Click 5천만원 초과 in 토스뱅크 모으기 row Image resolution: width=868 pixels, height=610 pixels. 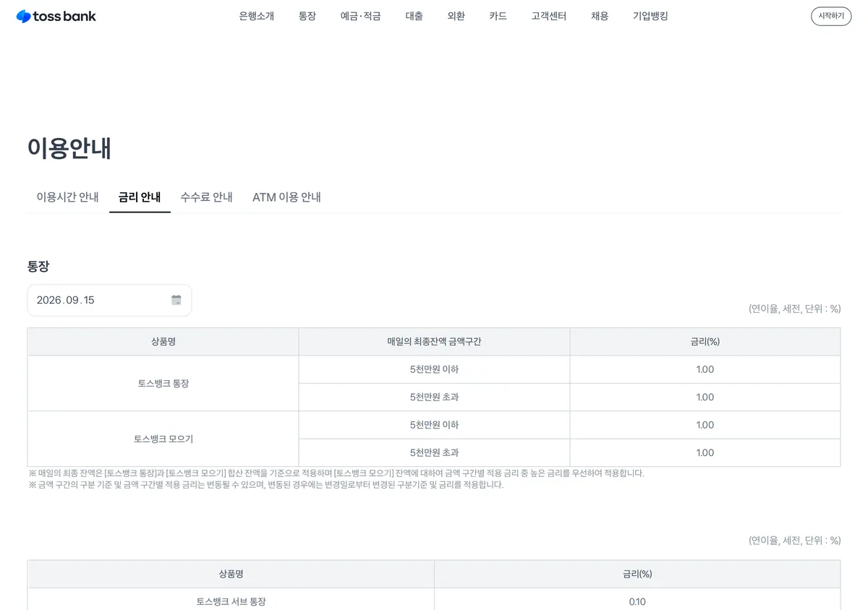pyautogui.click(x=434, y=452)
